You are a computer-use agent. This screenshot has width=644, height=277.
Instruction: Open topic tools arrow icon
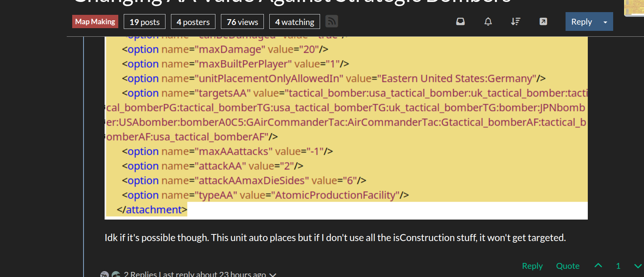(543, 21)
